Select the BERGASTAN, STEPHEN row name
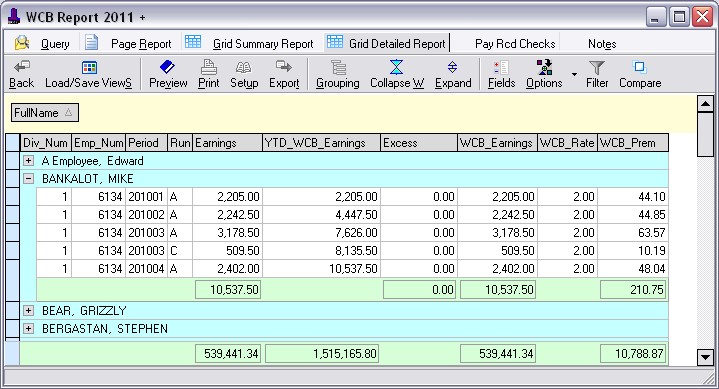This screenshot has width=719, height=389. pyautogui.click(x=105, y=328)
